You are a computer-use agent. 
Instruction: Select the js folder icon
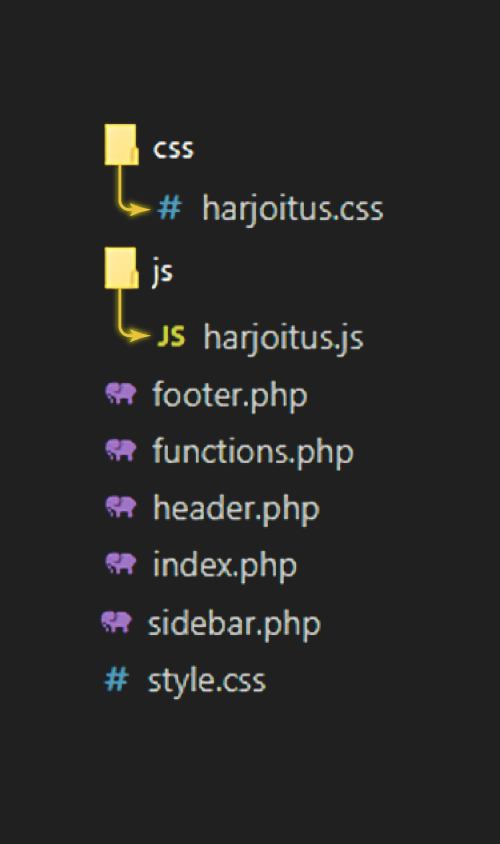121,268
